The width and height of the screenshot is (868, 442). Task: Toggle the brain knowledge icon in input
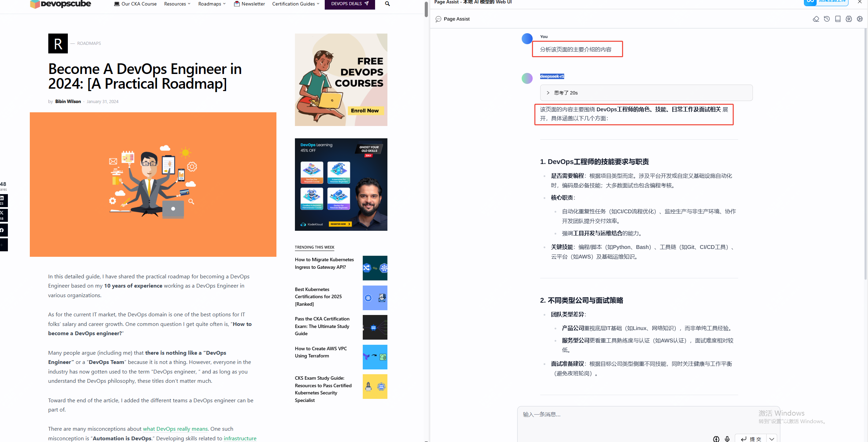point(716,439)
